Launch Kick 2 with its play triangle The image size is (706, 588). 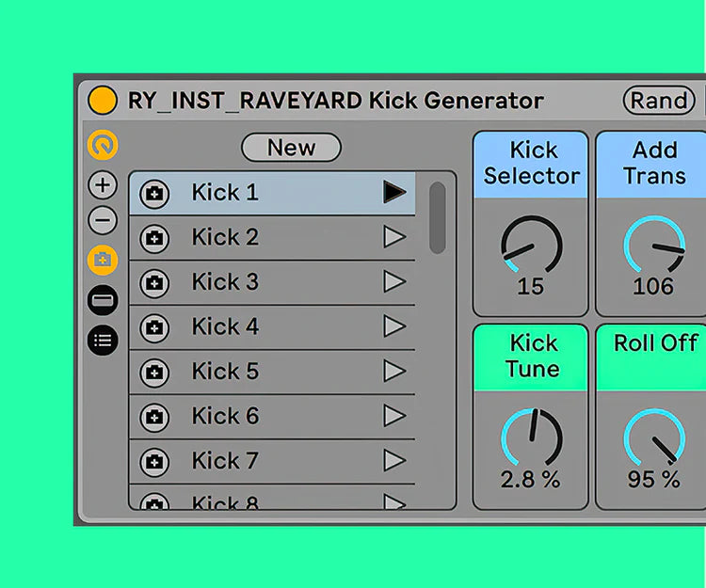pos(394,237)
